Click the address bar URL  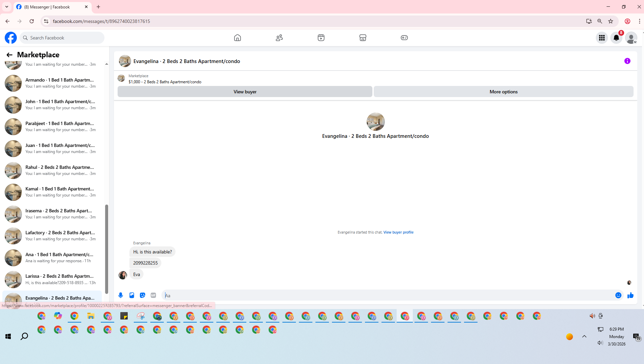pyautogui.click(x=101, y=21)
